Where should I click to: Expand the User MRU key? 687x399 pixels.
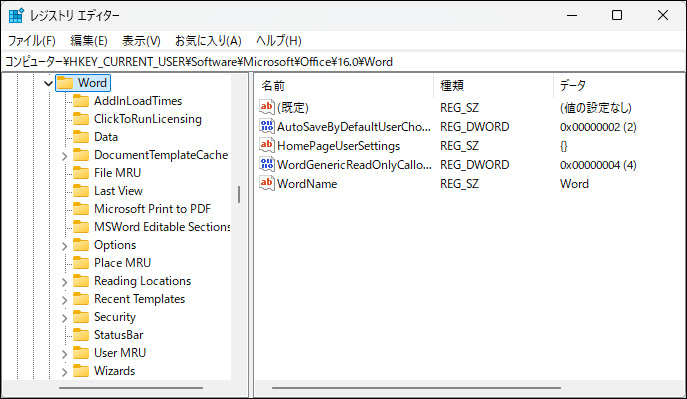(64, 354)
